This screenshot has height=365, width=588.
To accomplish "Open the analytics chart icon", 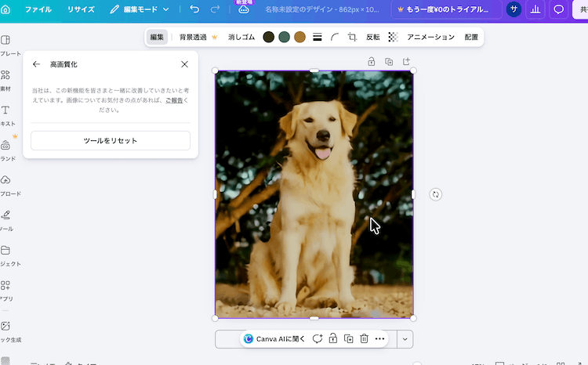I will (x=535, y=9).
